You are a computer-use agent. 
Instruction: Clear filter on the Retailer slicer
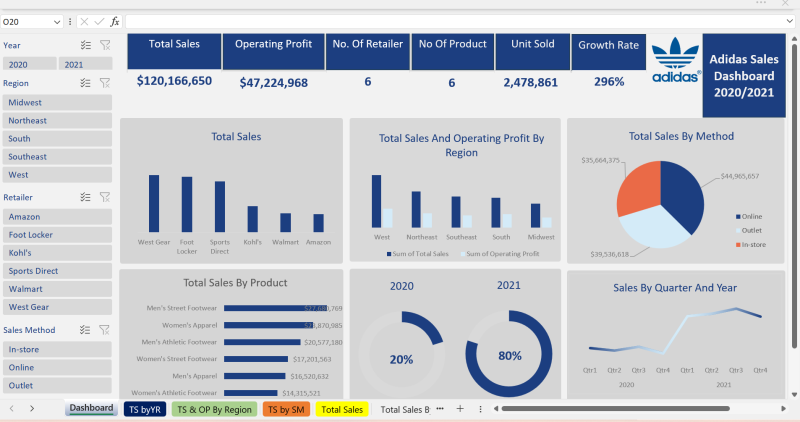pos(105,198)
